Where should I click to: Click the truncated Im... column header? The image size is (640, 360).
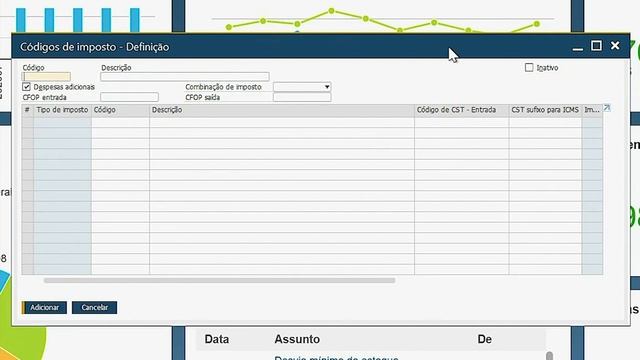tap(592, 110)
